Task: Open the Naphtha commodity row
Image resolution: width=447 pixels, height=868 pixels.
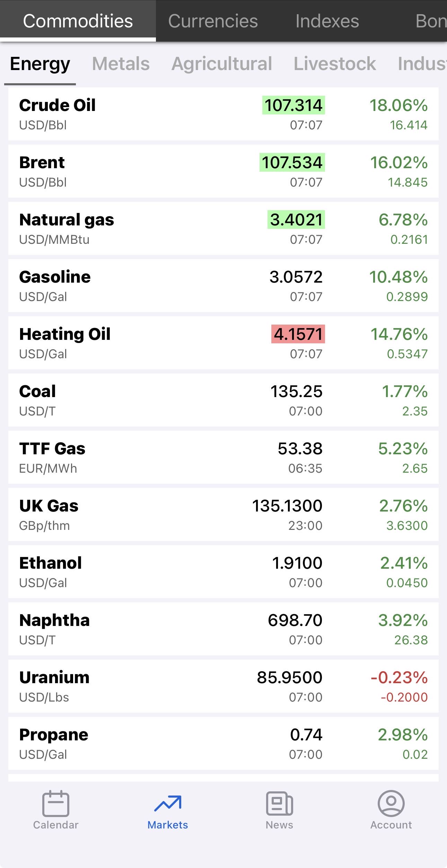Action: click(139, 629)
